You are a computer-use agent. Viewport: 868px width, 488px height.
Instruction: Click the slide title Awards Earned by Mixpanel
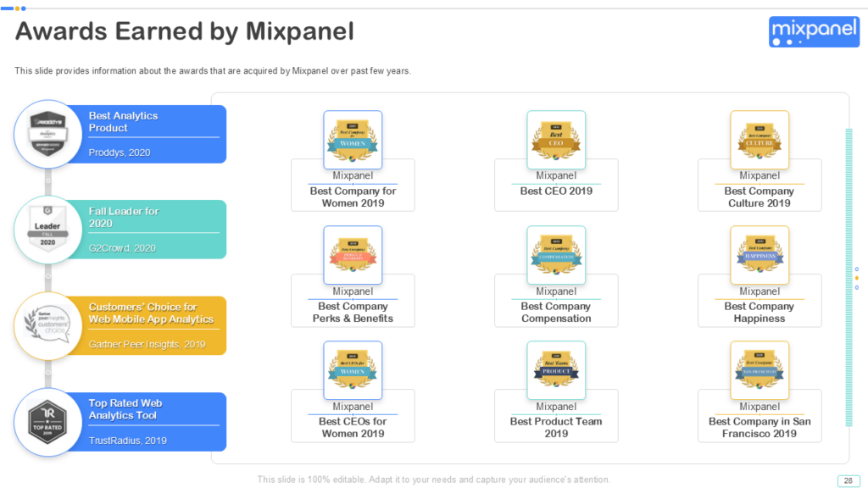[x=184, y=31]
